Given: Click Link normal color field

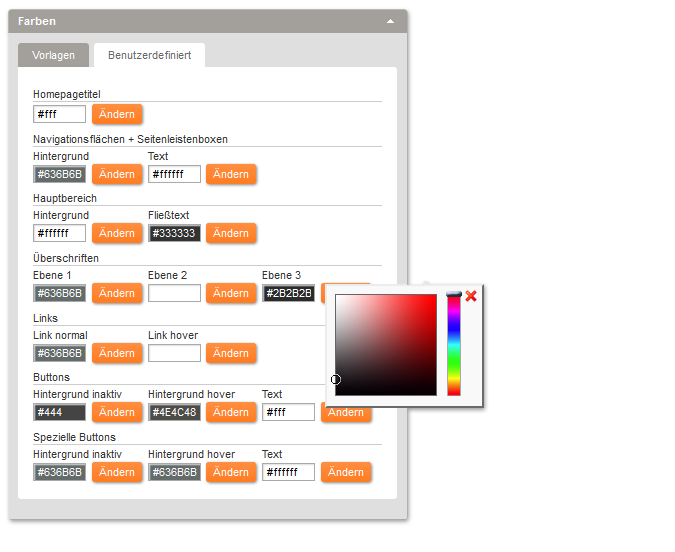Looking at the screenshot, I should tap(59, 353).
